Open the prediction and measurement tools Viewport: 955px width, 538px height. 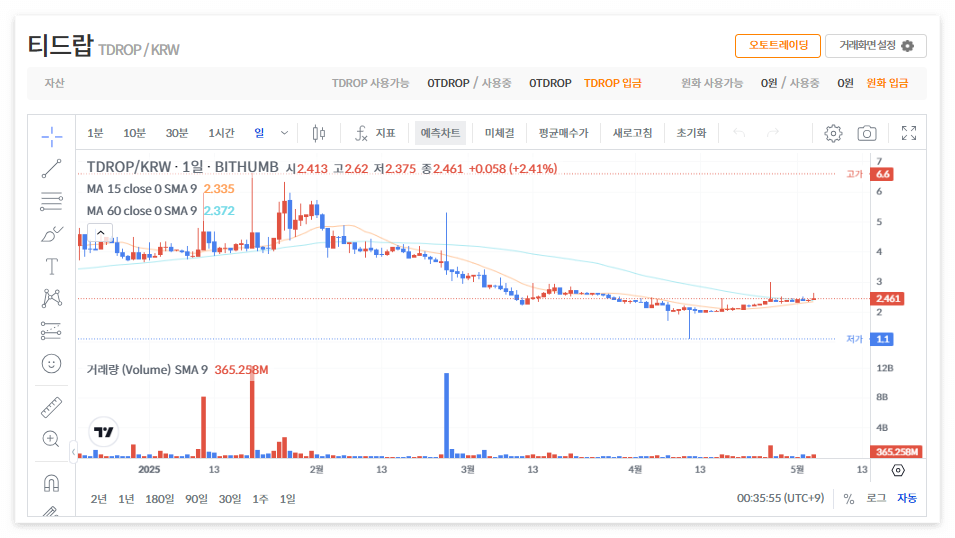point(52,331)
